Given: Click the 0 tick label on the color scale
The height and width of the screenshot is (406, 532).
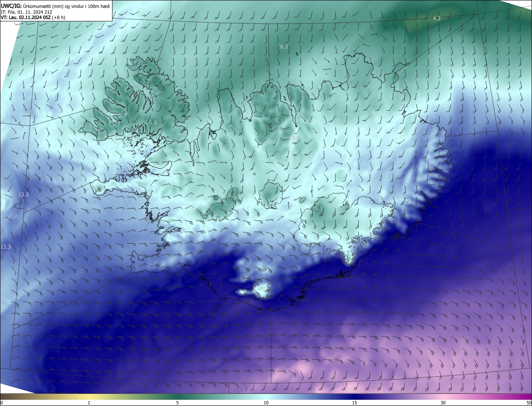Looking at the screenshot, I should (2, 403).
